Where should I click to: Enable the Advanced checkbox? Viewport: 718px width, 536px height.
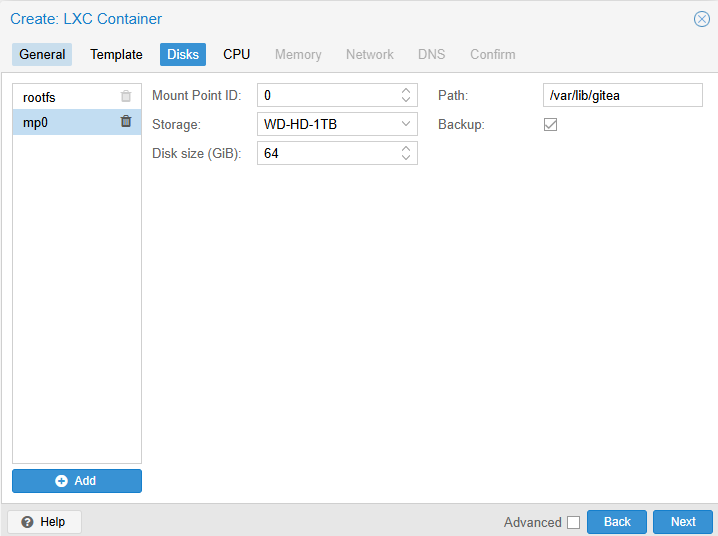tap(573, 522)
